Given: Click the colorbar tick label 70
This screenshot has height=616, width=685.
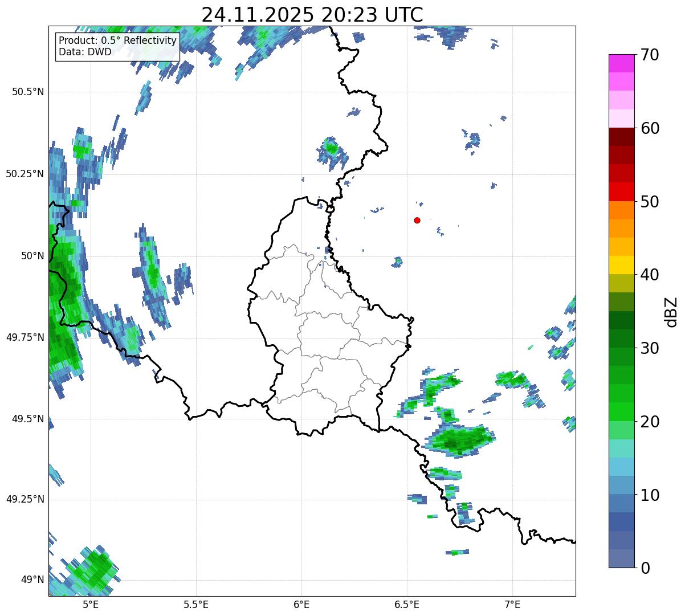Looking at the screenshot, I should [650, 55].
